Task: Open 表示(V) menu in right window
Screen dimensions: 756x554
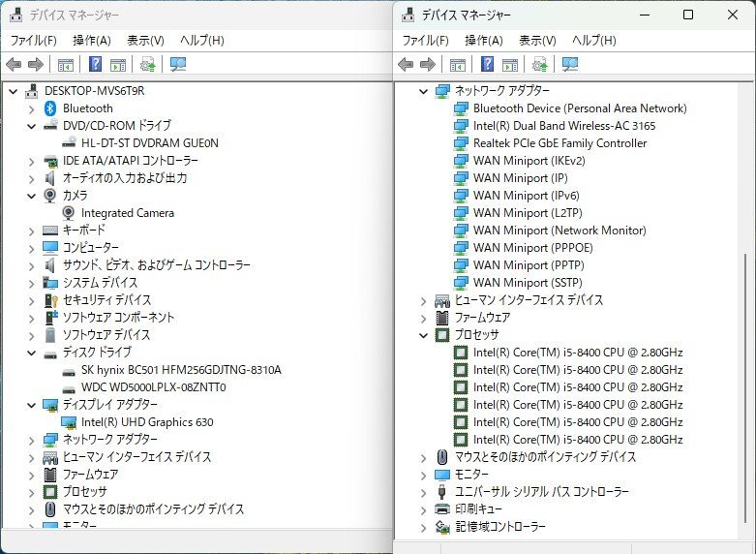Action: [537, 41]
